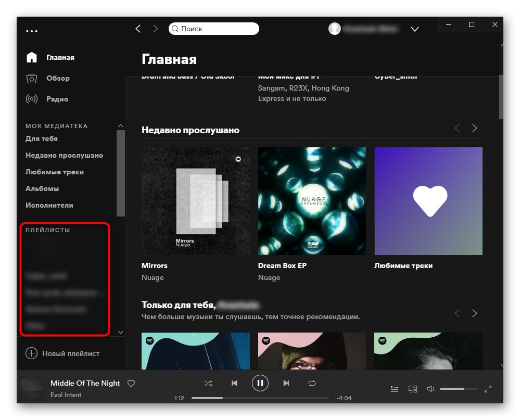Click the Радио radio icon
Image resolution: width=520 pixels, height=420 pixels.
click(32, 99)
